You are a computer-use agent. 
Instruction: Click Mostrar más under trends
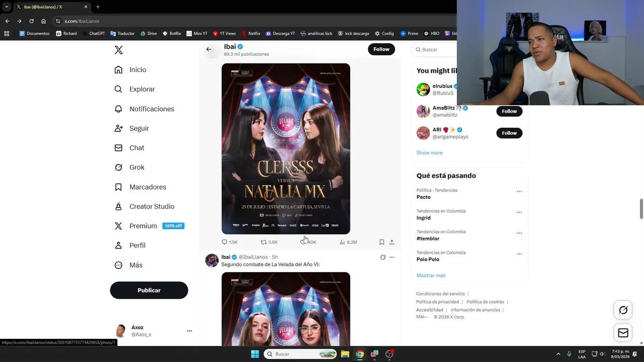click(431, 276)
